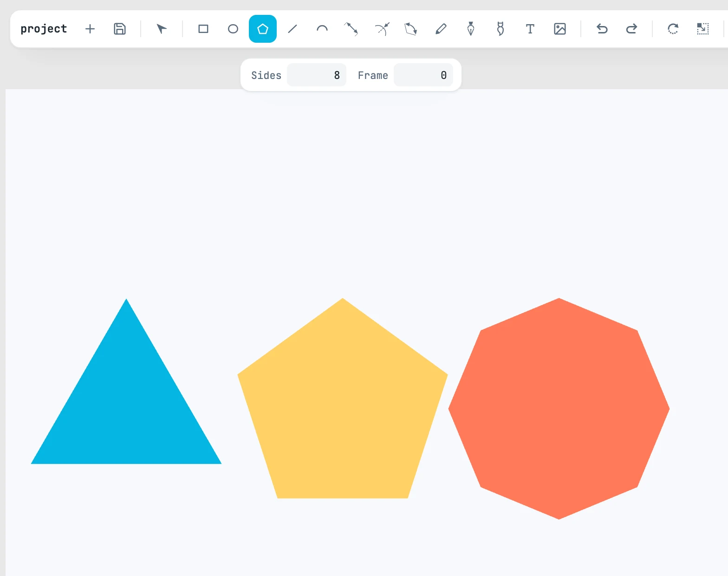Click the project title text

tap(44, 29)
